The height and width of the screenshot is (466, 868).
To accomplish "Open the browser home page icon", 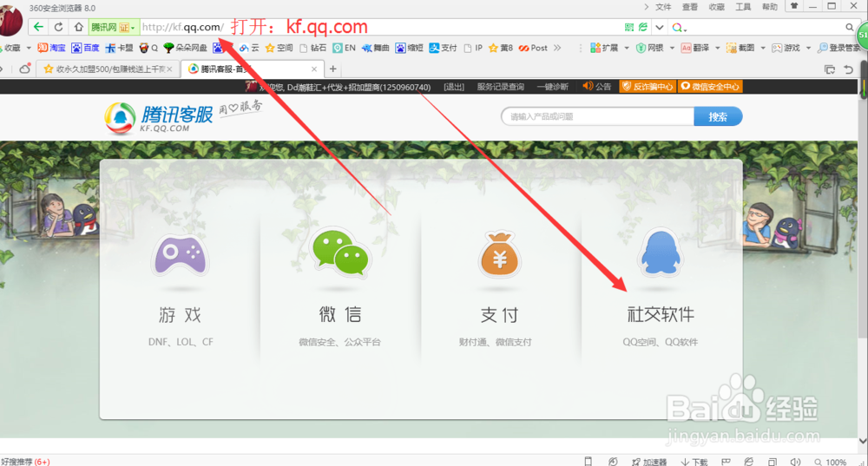I will 79,27.
